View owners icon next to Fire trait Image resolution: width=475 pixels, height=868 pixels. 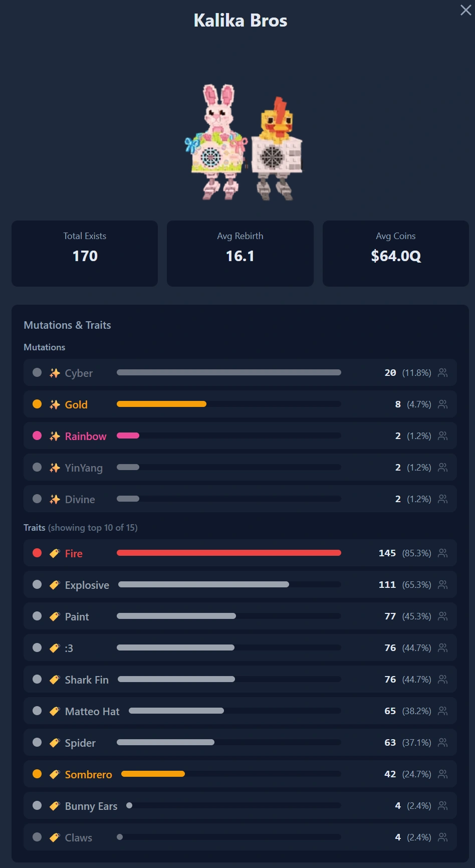442,553
